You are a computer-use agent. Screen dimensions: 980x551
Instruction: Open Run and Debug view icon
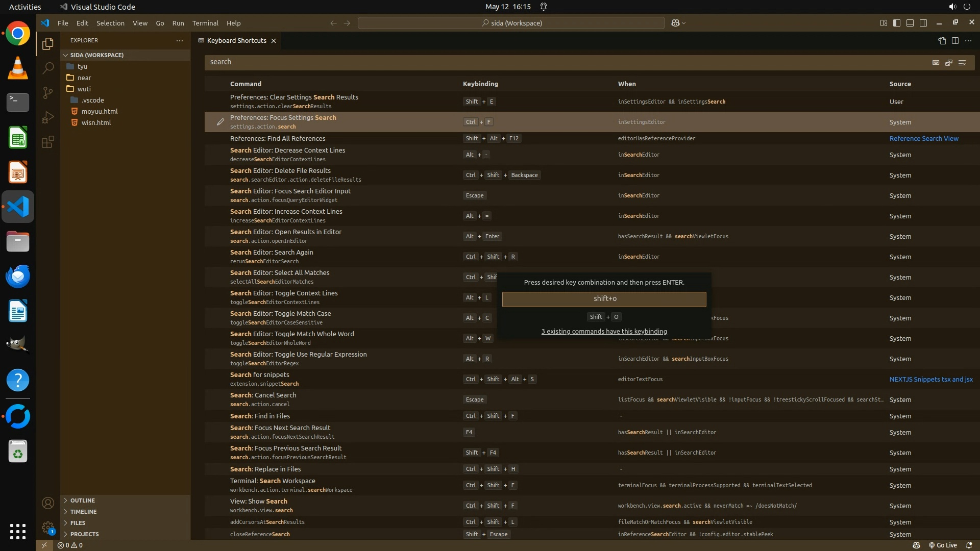[x=47, y=117]
